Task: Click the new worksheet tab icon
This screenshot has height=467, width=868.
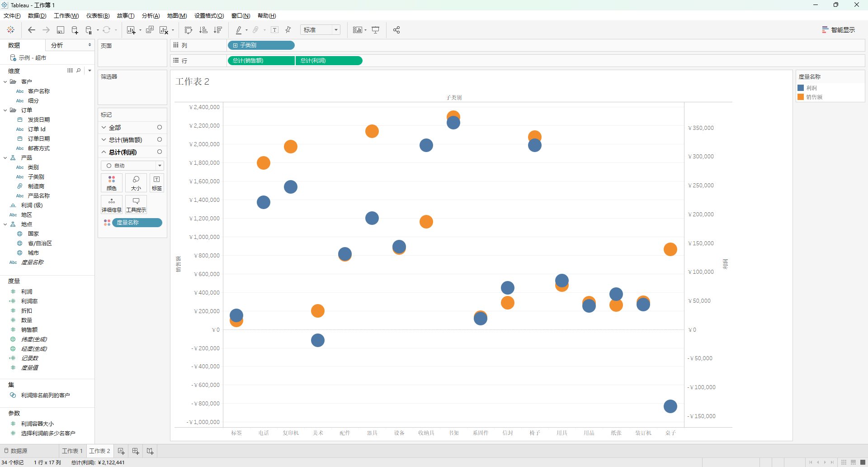Action: tap(121, 451)
